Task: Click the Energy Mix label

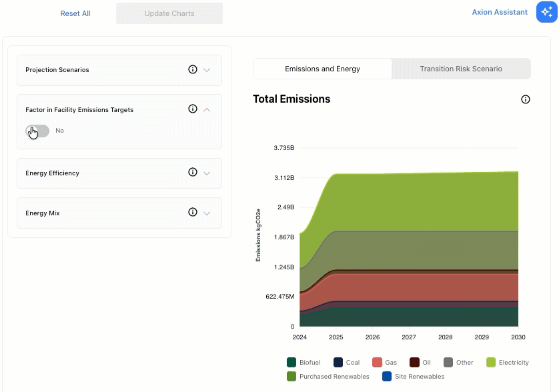Action: [43, 213]
